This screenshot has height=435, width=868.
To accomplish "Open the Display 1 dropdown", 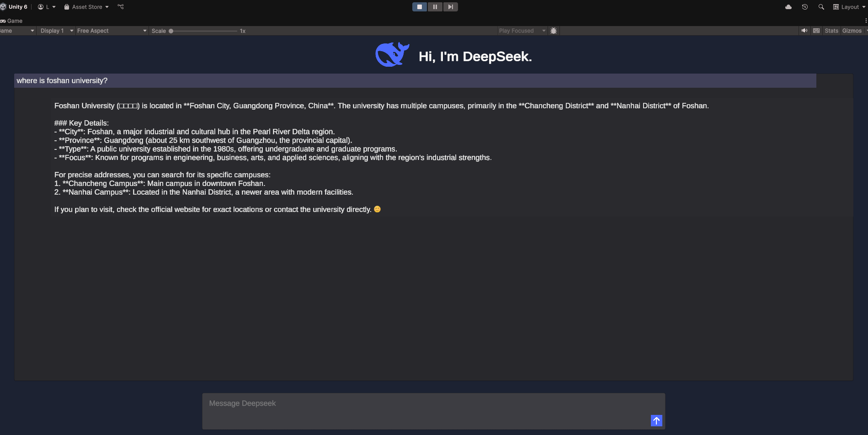I will 56,31.
